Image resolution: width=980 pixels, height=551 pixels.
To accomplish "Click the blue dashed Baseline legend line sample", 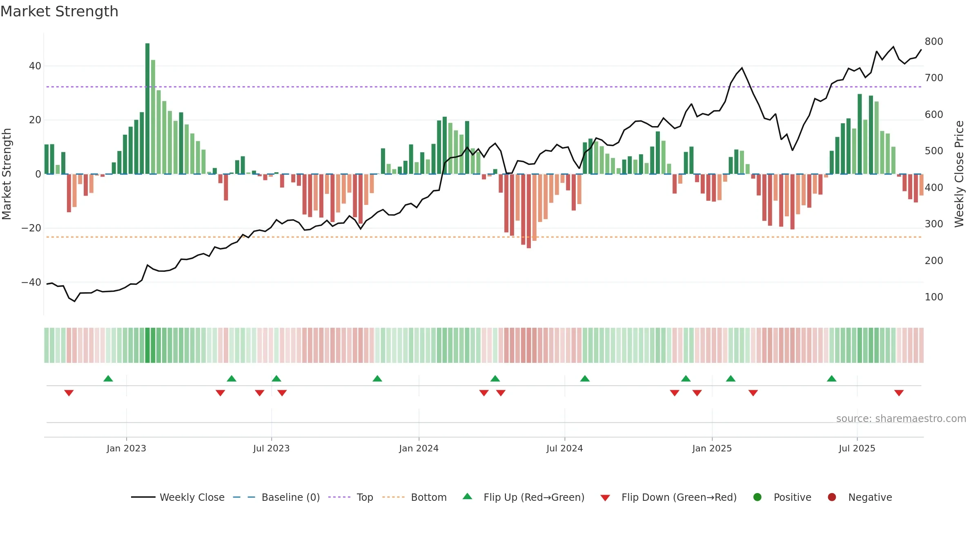I will tap(244, 497).
